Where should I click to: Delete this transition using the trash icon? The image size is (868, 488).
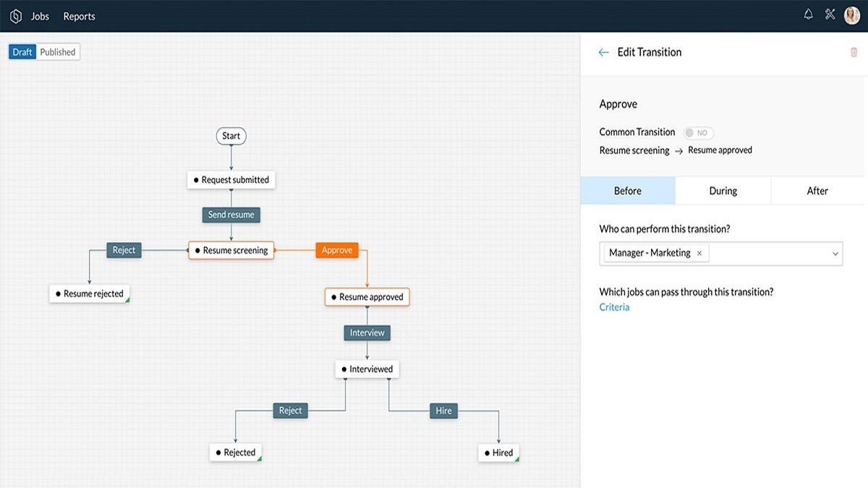pyautogui.click(x=854, y=51)
